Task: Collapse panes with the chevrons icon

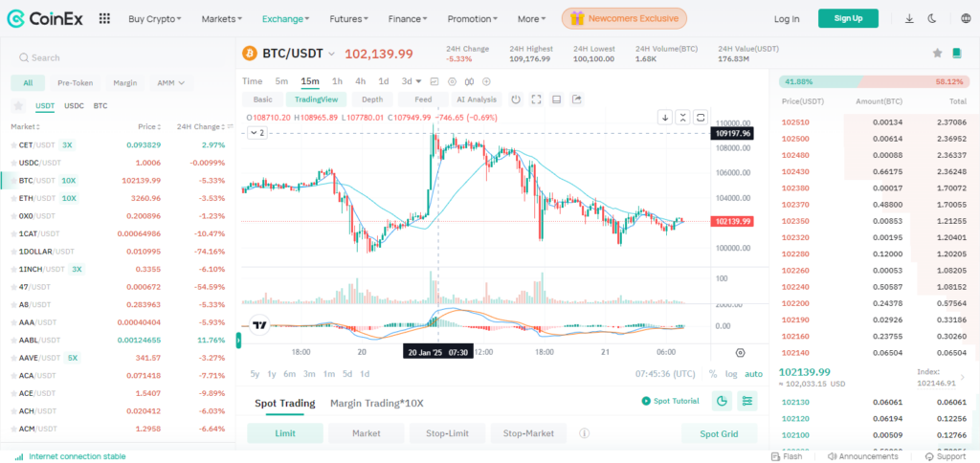Action: (683, 117)
